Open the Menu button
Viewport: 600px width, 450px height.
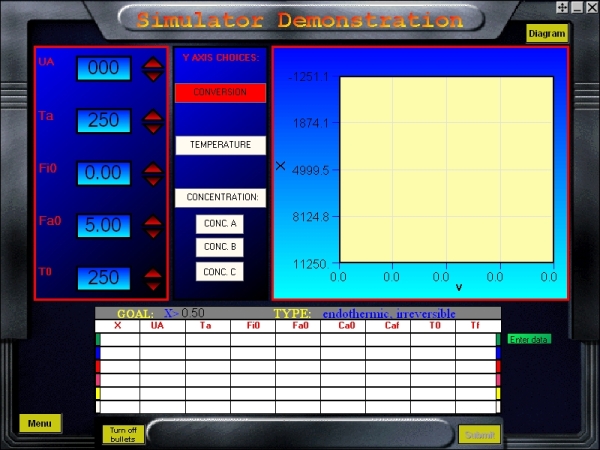coord(40,423)
